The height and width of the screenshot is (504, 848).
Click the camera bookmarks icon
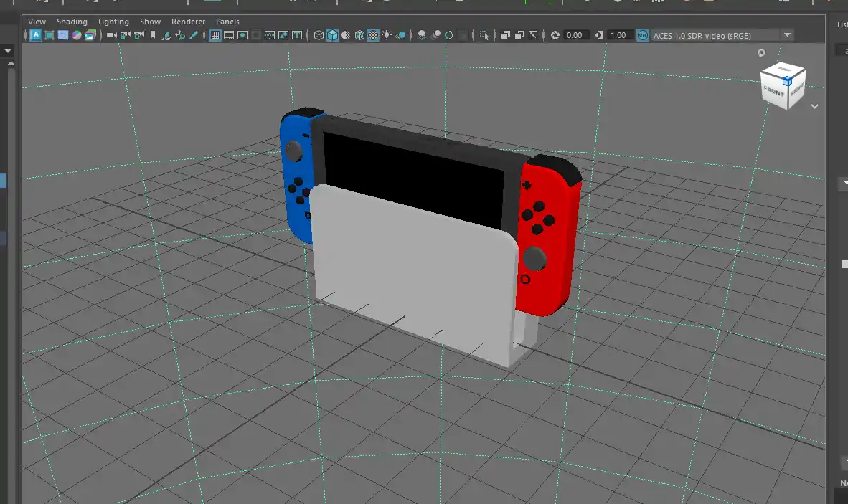[x=153, y=35]
